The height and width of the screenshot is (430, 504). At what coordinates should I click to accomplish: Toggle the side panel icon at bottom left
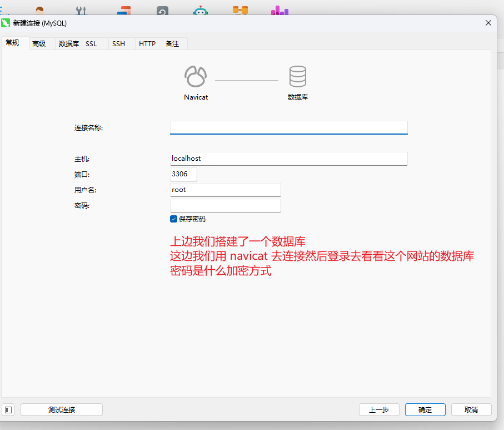click(8, 410)
